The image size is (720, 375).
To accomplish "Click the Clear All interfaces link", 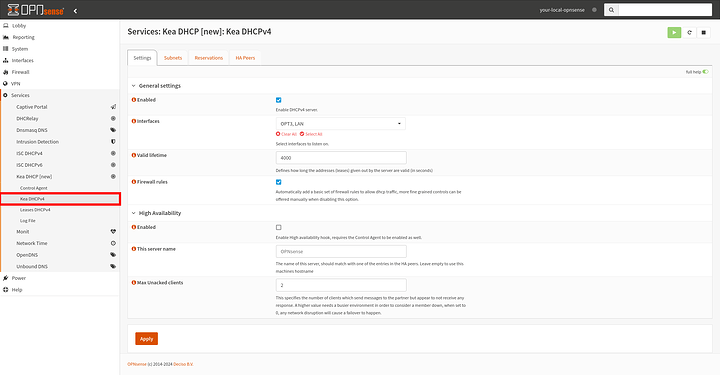I will click(287, 134).
